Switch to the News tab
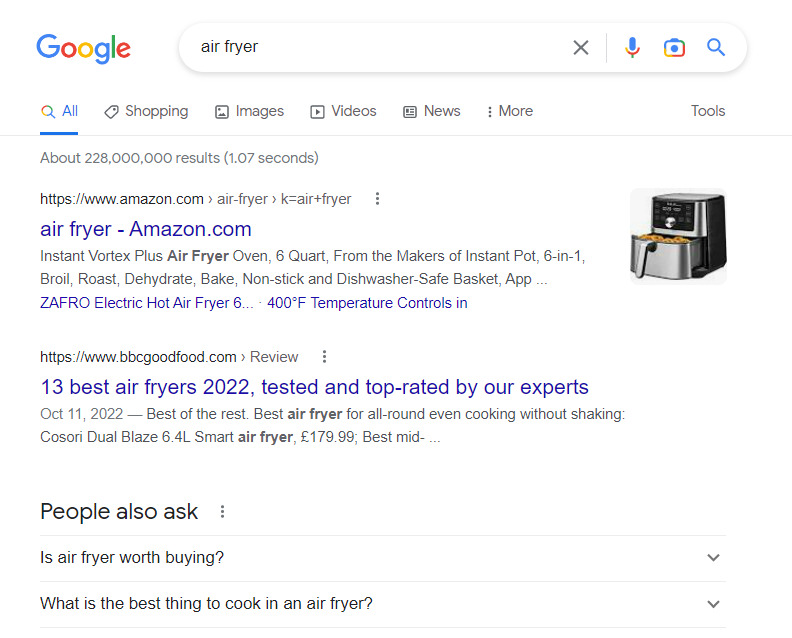 (x=431, y=111)
